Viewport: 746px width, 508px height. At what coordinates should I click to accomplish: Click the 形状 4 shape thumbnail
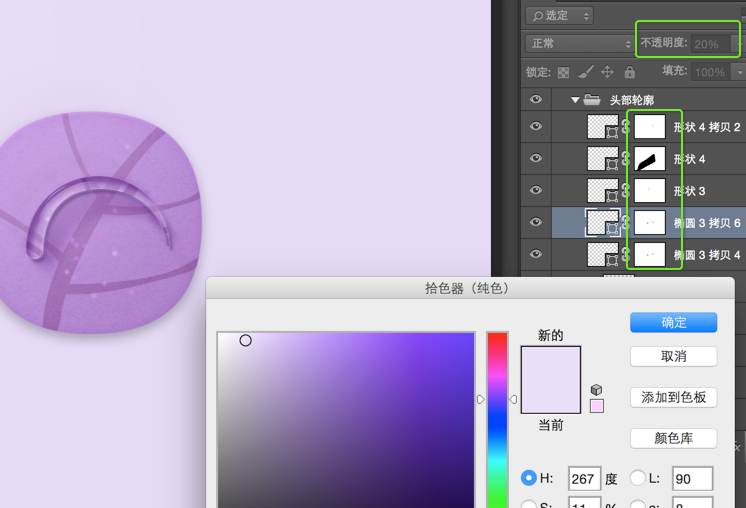click(603, 158)
